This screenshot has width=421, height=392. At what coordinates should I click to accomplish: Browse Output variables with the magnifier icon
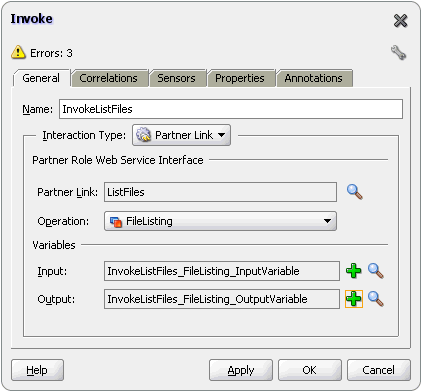pyautogui.click(x=376, y=299)
